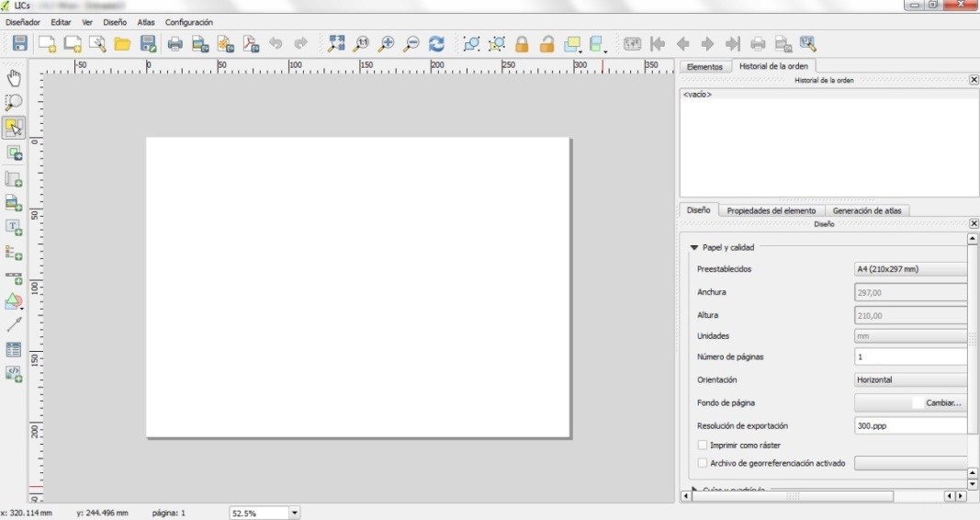Click the Print composition icon
The image size is (980, 520).
tap(175, 43)
